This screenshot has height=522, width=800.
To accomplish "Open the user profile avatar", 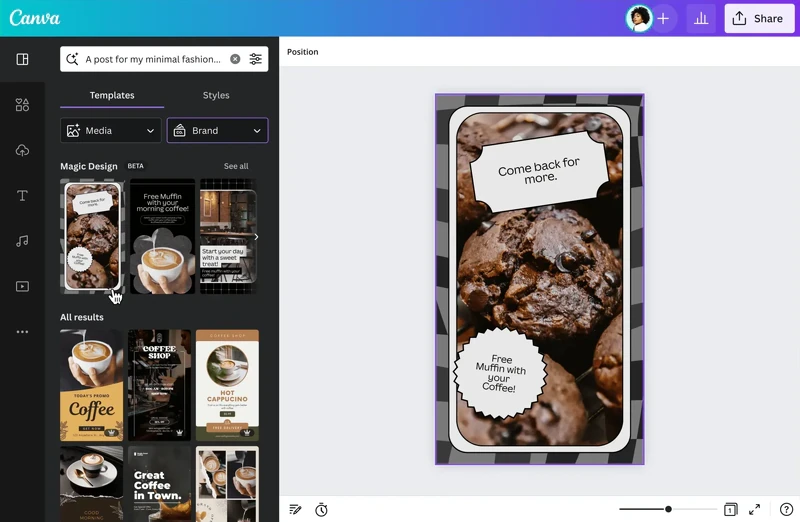I will click(x=639, y=18).
